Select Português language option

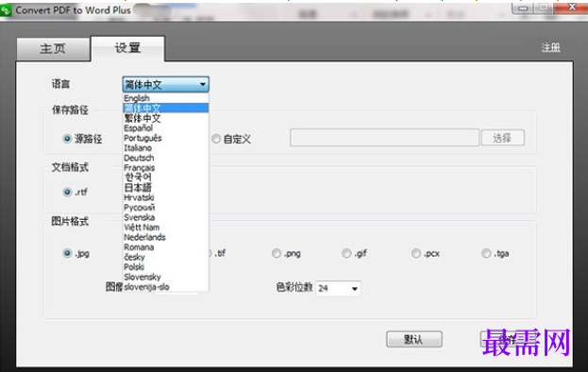point(166,138)
